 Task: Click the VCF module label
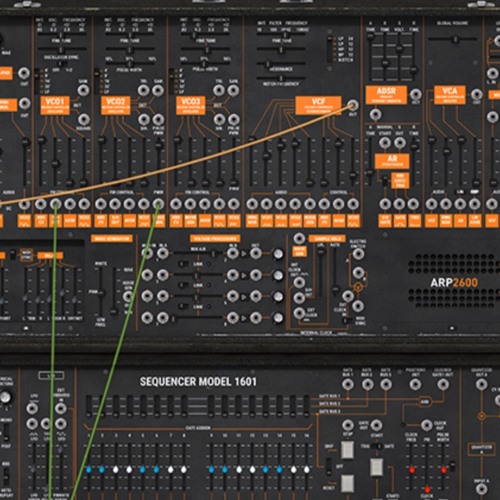(318, 105)
